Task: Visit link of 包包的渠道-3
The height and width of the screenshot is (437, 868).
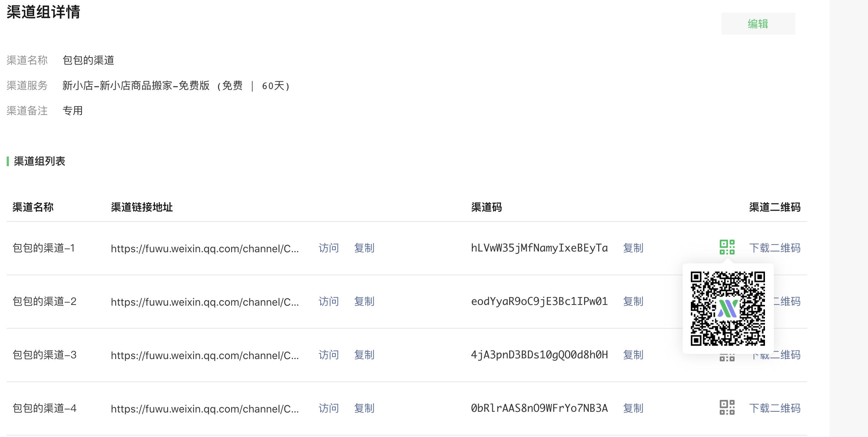Action: (x=329, y=355)
